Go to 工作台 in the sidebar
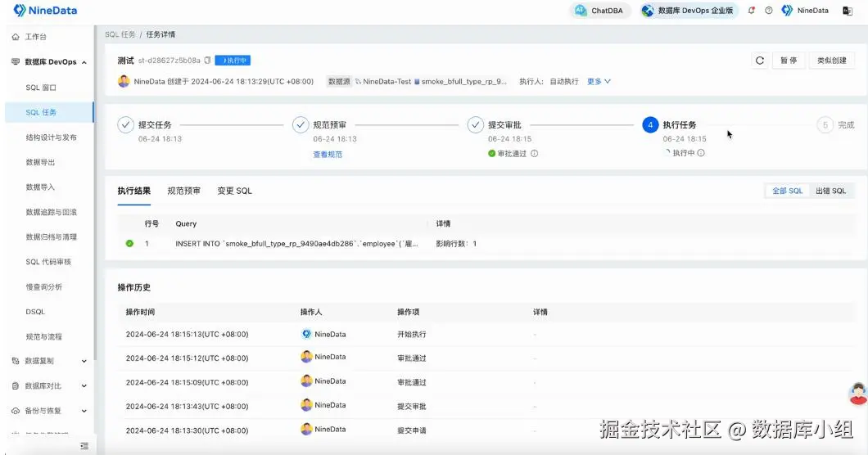This screenshot has width=868, height=455. [35, 37]
